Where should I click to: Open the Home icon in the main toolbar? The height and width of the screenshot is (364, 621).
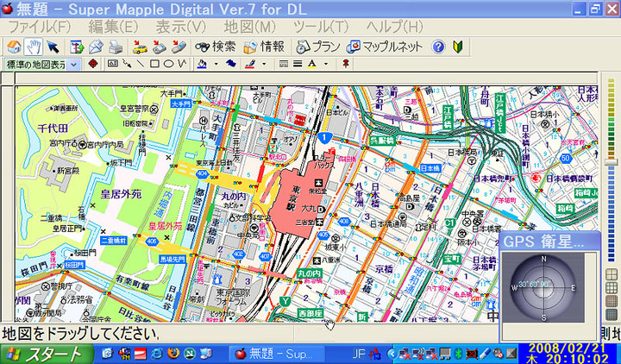pos(14,47)
